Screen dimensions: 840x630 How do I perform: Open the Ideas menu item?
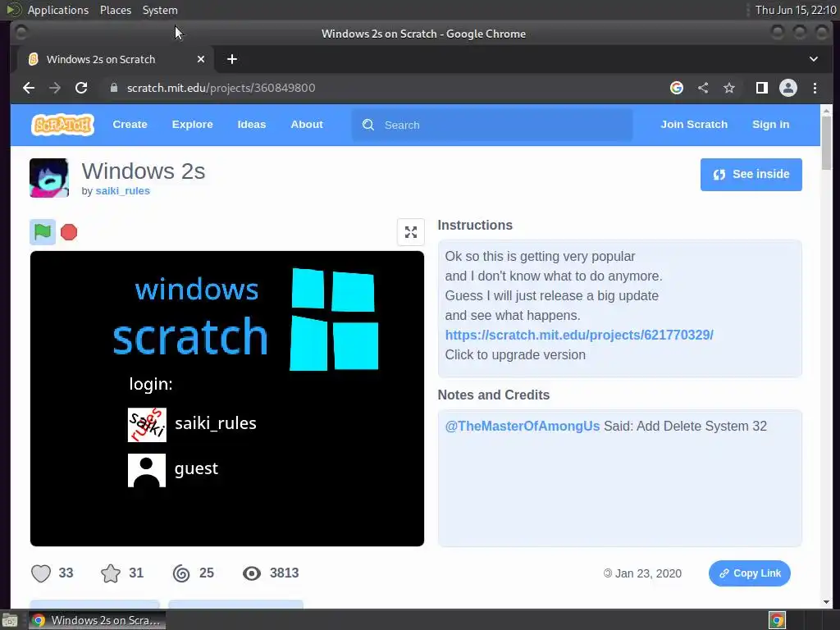point(252,125)
